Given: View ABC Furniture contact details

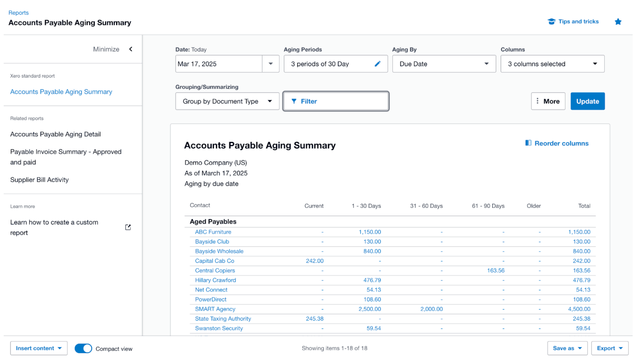Looking at the screenshot, I should 213,232.
